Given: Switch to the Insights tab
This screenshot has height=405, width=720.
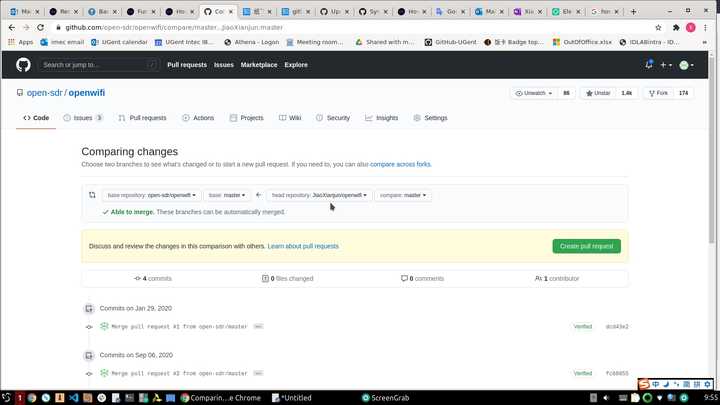Looking at the screenshot, I should pyautogui.click(x=382, y=118).
